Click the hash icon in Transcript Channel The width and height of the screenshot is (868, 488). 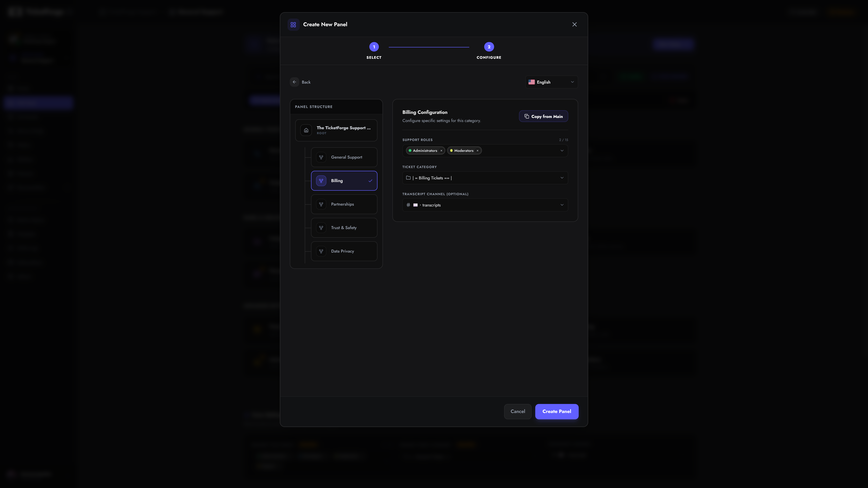[408, 205]
